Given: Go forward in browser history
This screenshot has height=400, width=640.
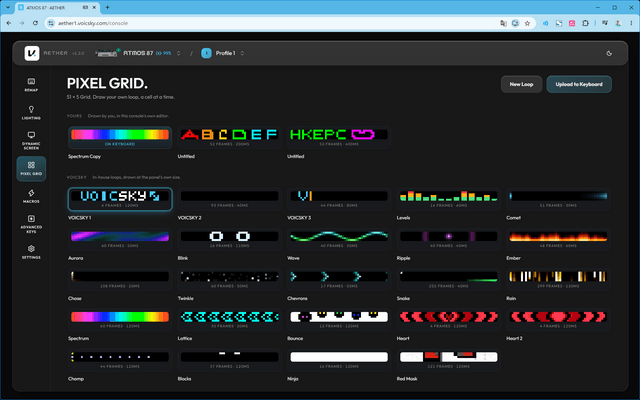Looking at the screenshot, I should tap(22, 23).
